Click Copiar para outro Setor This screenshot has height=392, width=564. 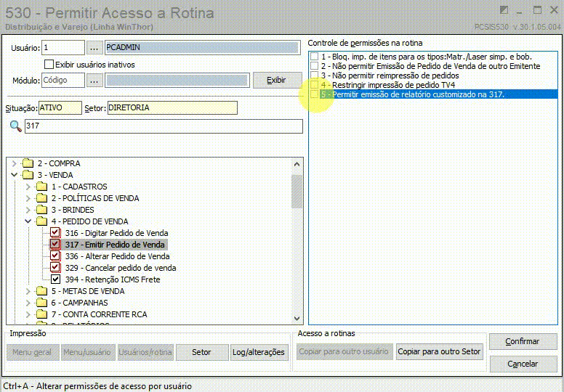(x=439, y=352)
